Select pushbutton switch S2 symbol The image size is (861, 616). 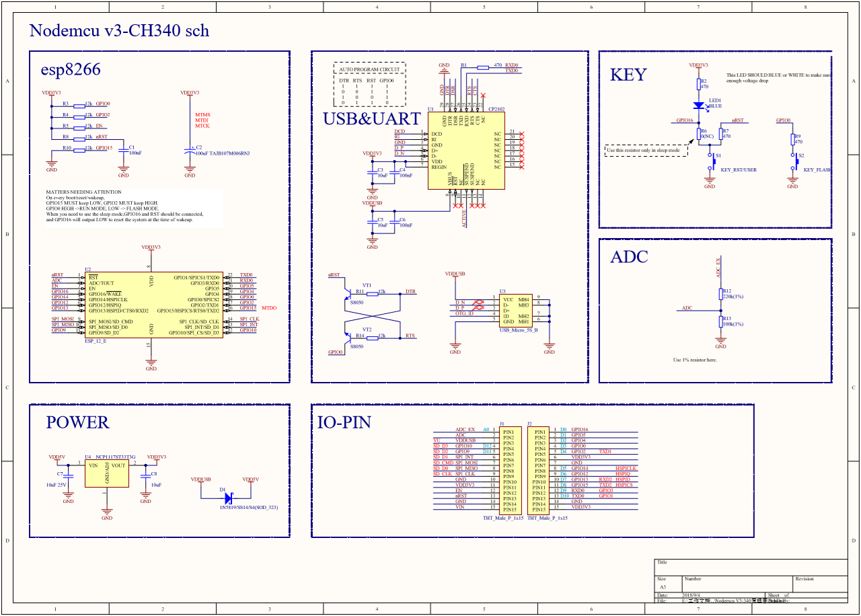point(793,160)
